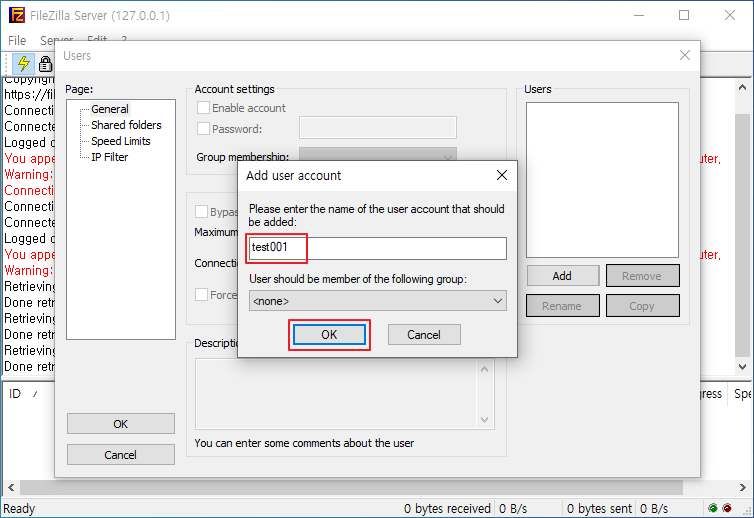
Task: Click log scrollbar up arrow
Action: click(742, 87)
